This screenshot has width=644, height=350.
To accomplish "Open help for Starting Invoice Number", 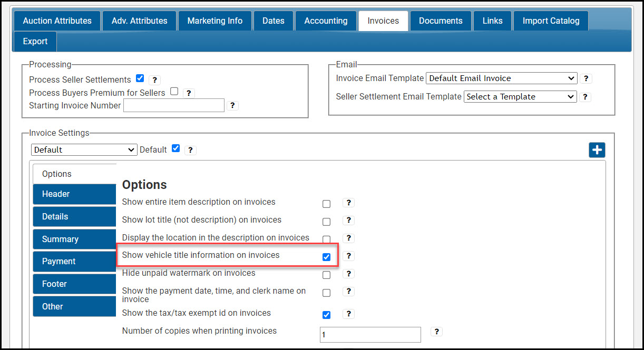I will pyautogui.click(x=233, y=106).
